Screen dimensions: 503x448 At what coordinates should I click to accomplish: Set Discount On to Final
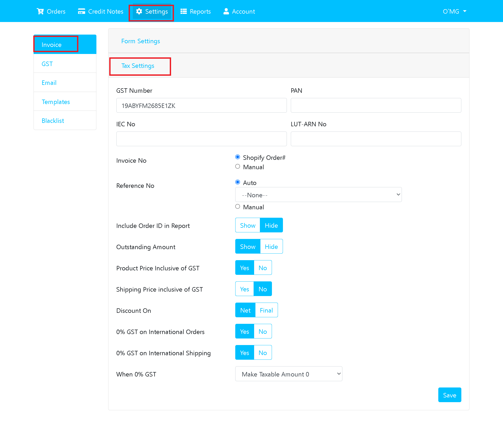(266, 310)
